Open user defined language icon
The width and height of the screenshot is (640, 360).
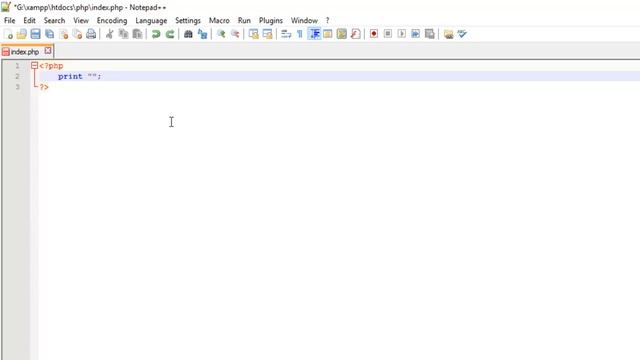tap(328, 34)
